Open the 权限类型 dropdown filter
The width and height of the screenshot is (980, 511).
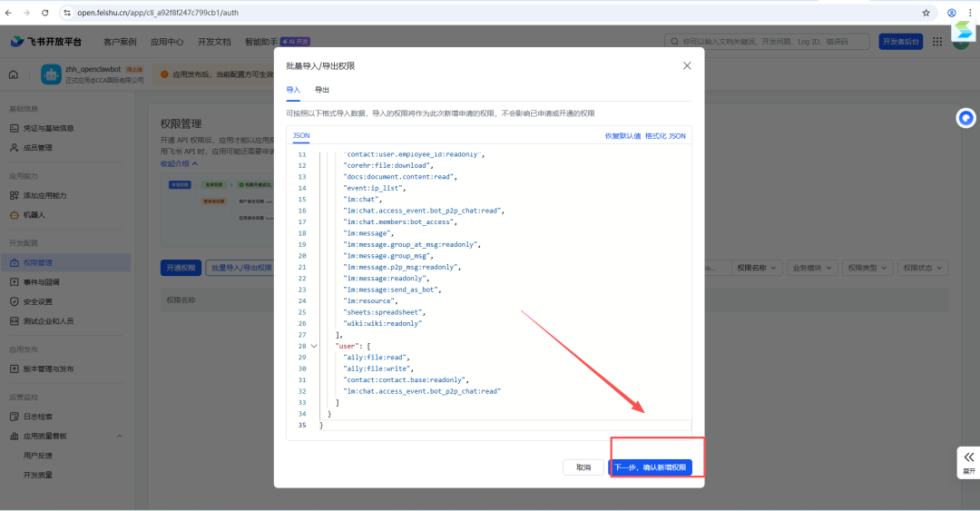tap(867, 268)
